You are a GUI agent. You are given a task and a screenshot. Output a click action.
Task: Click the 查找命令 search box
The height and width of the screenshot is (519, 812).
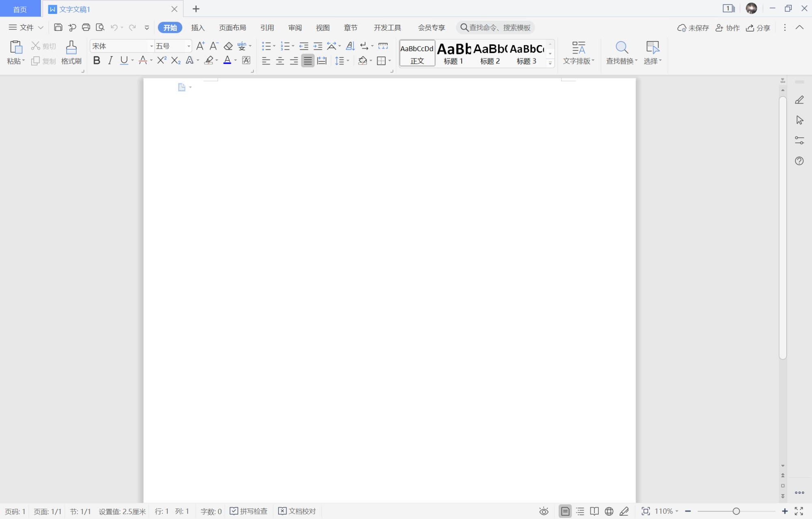(495, 27)
